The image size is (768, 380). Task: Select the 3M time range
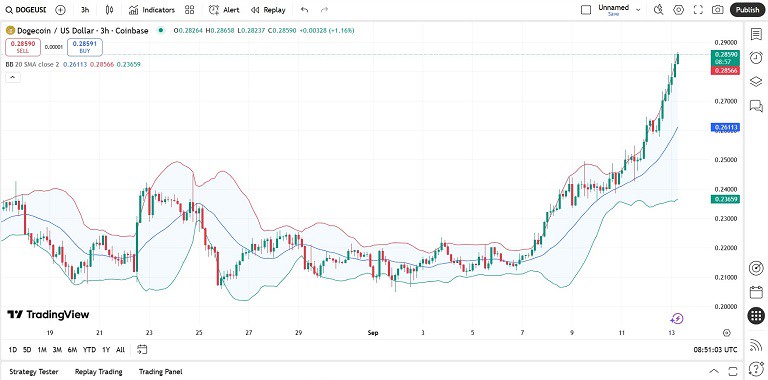[57, 350]
